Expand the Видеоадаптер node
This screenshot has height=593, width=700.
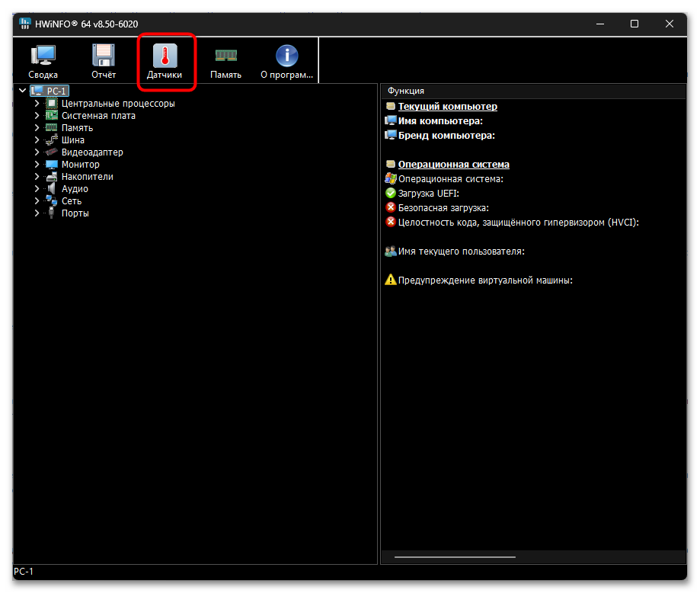tap(37, 152)
